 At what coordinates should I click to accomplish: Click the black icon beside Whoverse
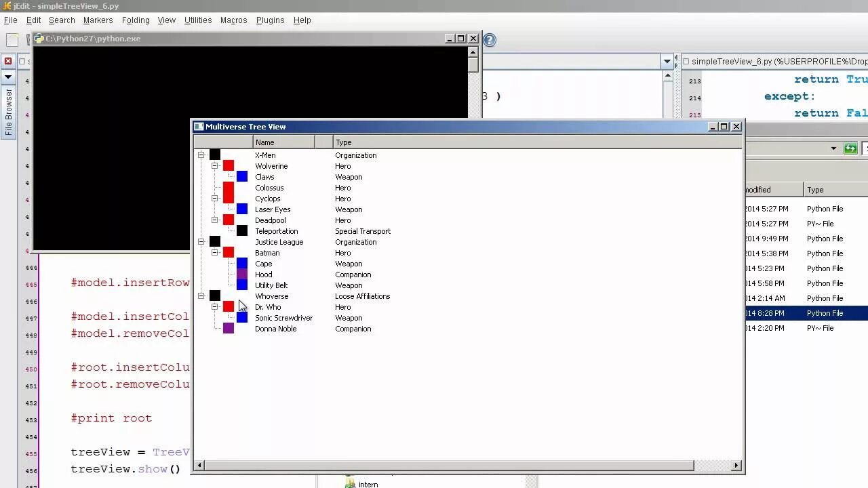click(x=215, y=296)
